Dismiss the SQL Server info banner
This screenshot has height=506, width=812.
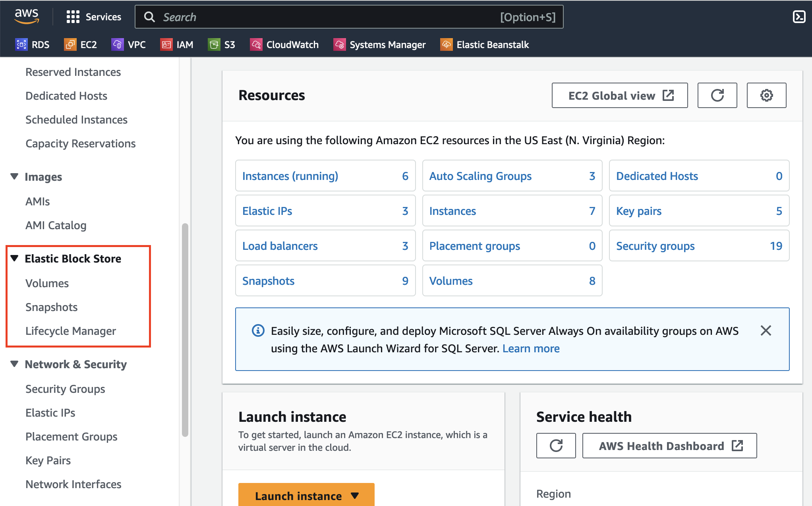click(x=766, y=330)
